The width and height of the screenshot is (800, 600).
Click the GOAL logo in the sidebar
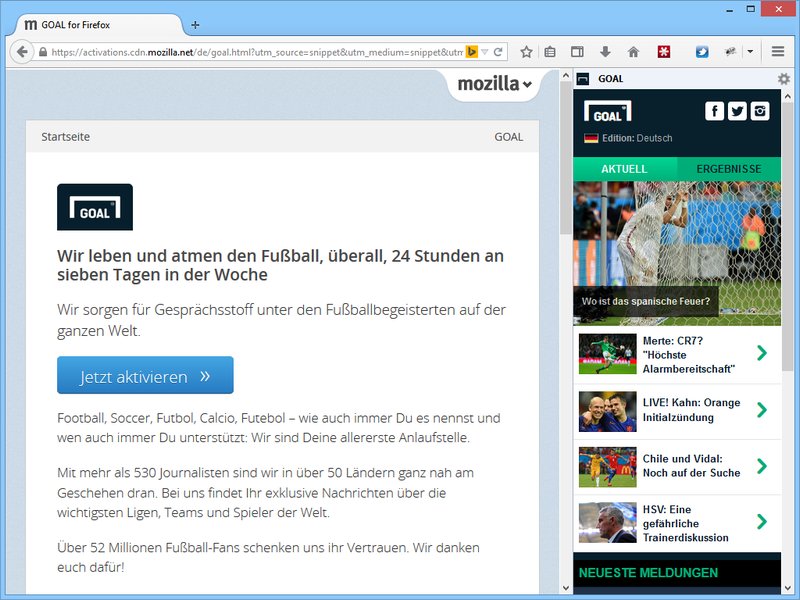pyautogui.click(x=607, y=111)
